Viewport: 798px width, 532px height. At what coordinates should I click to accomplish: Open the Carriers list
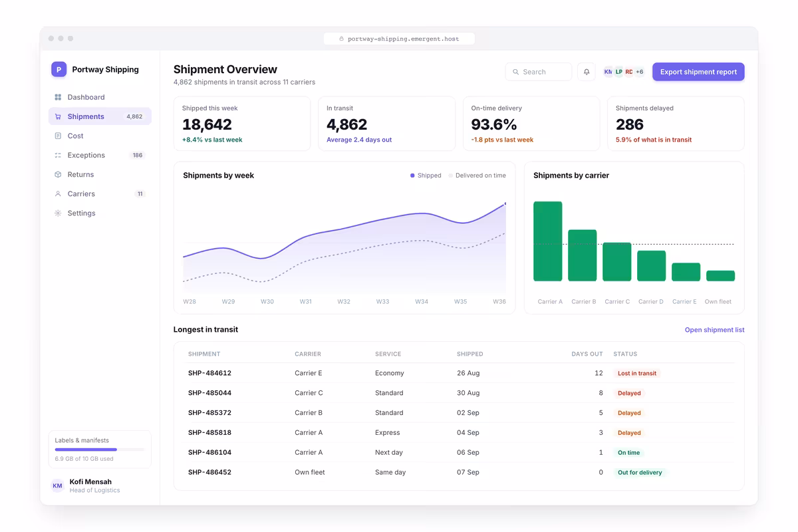pos(100,194)
